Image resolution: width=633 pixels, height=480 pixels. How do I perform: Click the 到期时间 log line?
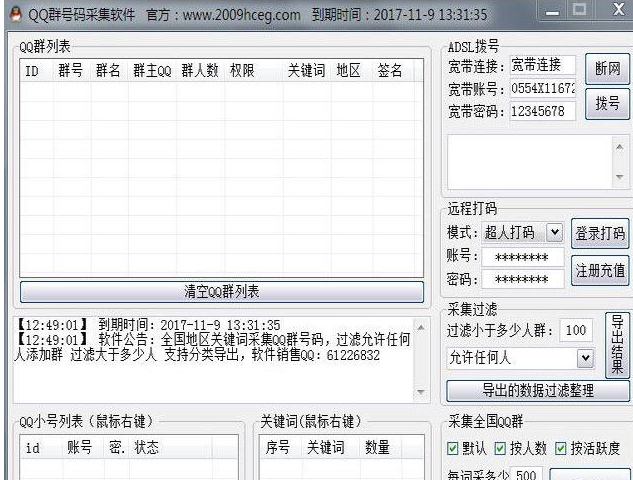(x=148, y=325)
